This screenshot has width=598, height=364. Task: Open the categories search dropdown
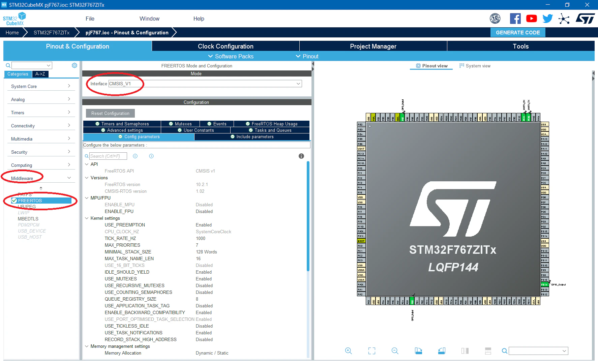32,65
